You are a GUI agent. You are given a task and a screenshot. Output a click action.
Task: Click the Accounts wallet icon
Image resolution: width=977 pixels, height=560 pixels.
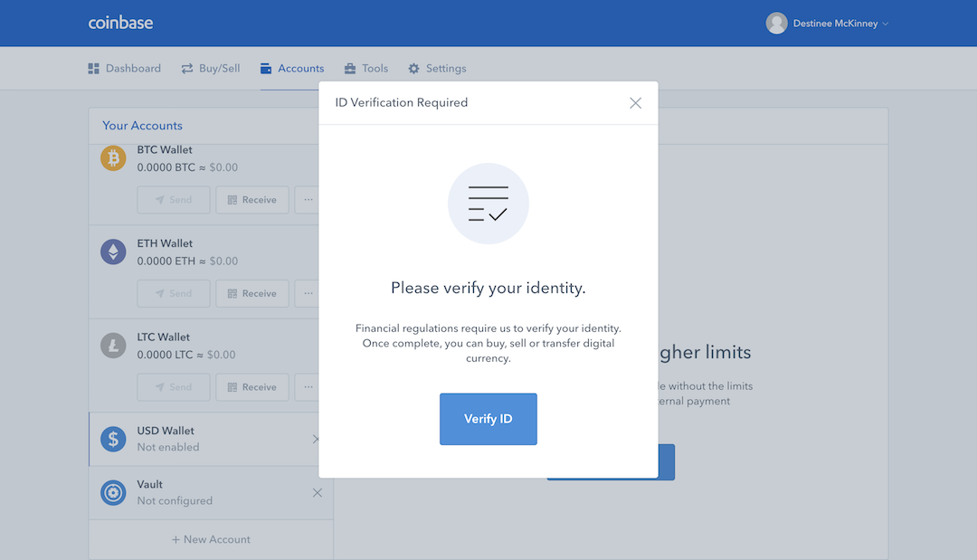point(265,69)
